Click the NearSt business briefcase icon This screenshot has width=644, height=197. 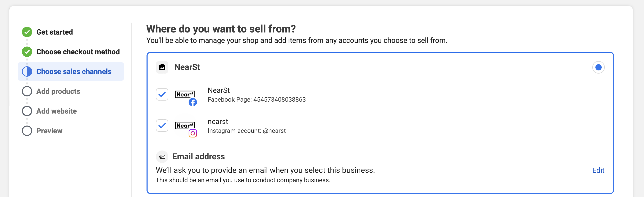(x=162, y=67)
